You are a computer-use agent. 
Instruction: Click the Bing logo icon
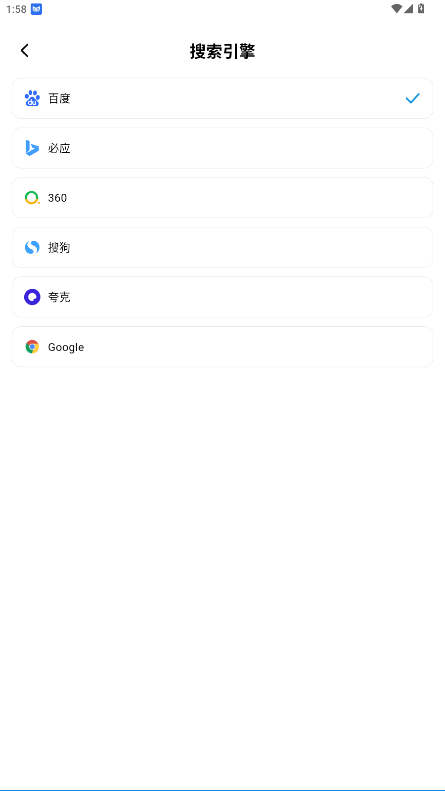pos(32,148)
